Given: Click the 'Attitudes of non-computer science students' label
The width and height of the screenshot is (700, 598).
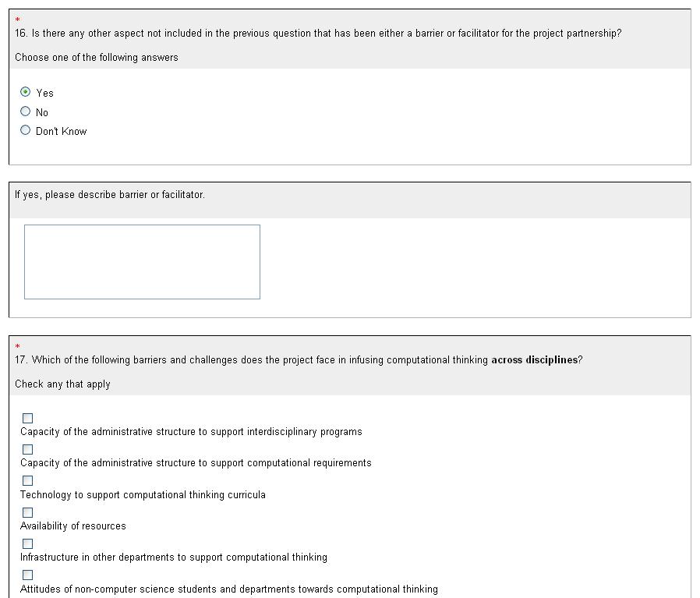Looking at the screenshot, I should (229, 589).
